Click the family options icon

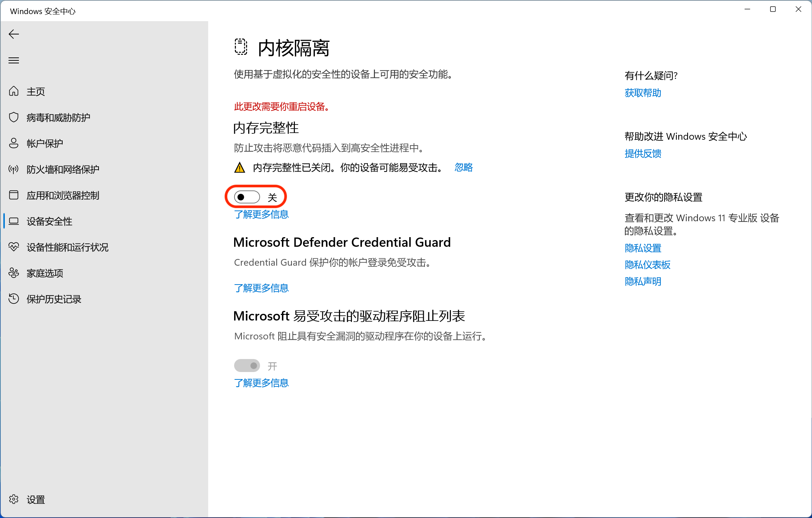coord(14,273)
